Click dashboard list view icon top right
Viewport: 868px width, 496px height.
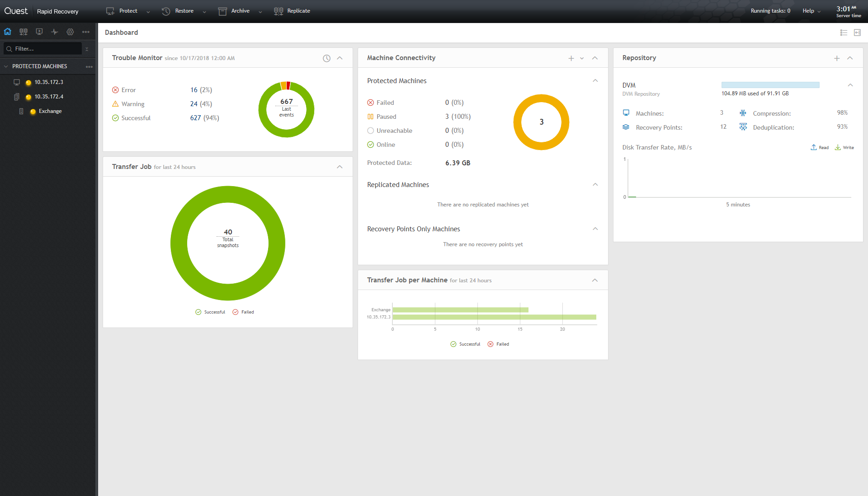coord(844,33)
